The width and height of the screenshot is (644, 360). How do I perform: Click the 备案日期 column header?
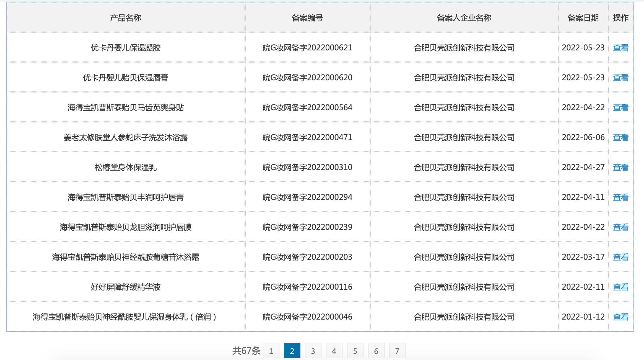pyautogui.click(x=583, y=18)
